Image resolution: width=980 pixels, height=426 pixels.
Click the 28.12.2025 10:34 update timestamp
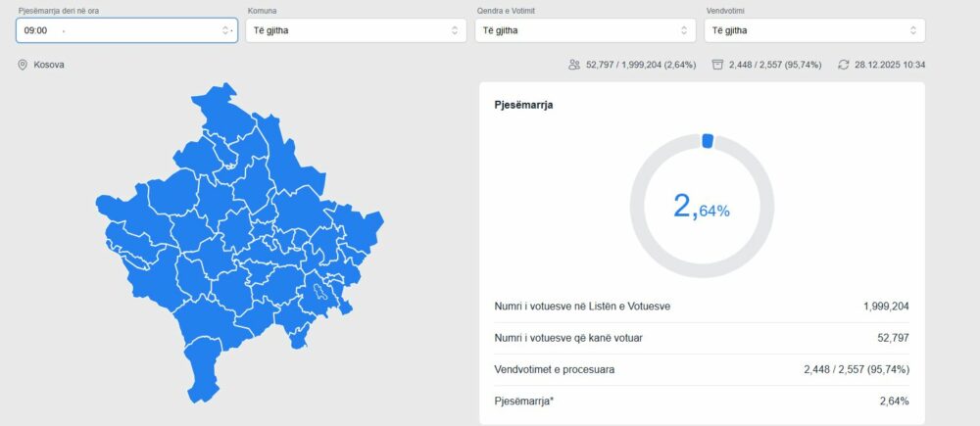point(890,65)
